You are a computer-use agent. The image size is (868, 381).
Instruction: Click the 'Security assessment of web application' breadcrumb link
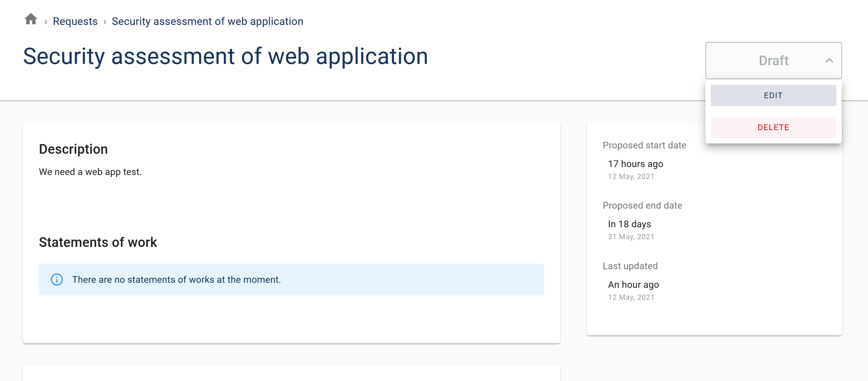click(207, 21)
